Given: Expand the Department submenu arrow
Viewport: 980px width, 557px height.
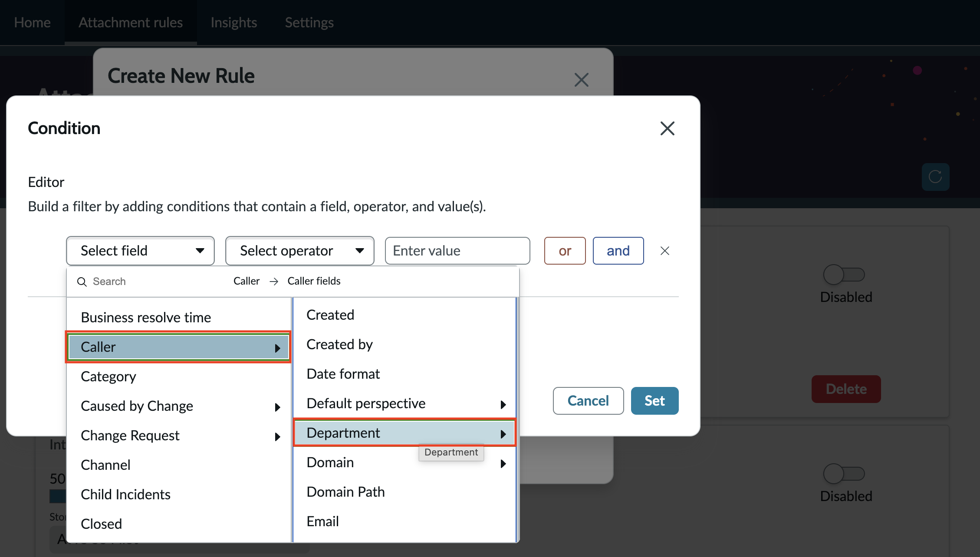Looking at the screenshot, I should coord(503,434).
